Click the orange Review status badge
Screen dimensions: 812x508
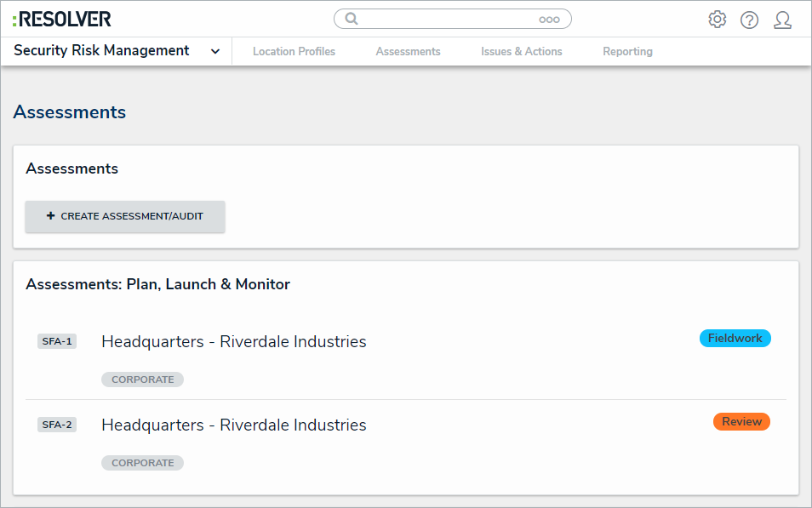(741, 421)
